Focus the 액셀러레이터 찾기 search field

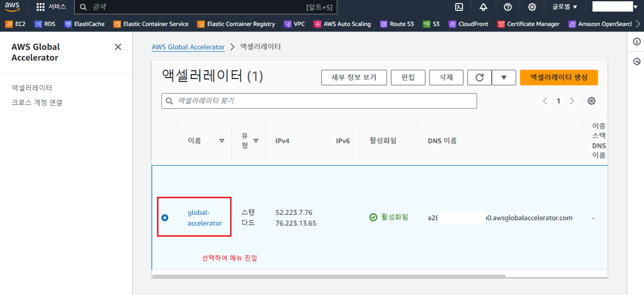[x=319, y=101]
